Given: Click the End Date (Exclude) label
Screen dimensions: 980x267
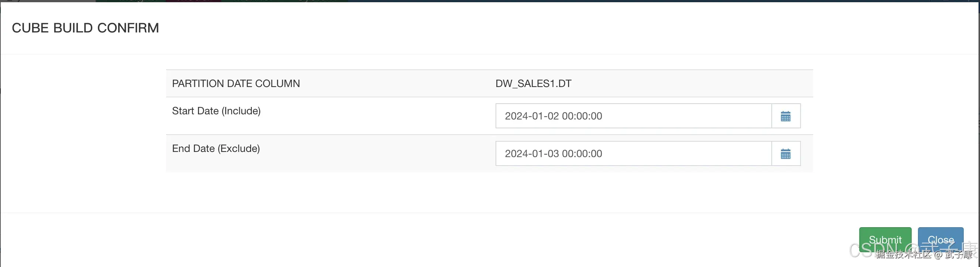Looking at the screenshot, I should click(x=216, y=149).
